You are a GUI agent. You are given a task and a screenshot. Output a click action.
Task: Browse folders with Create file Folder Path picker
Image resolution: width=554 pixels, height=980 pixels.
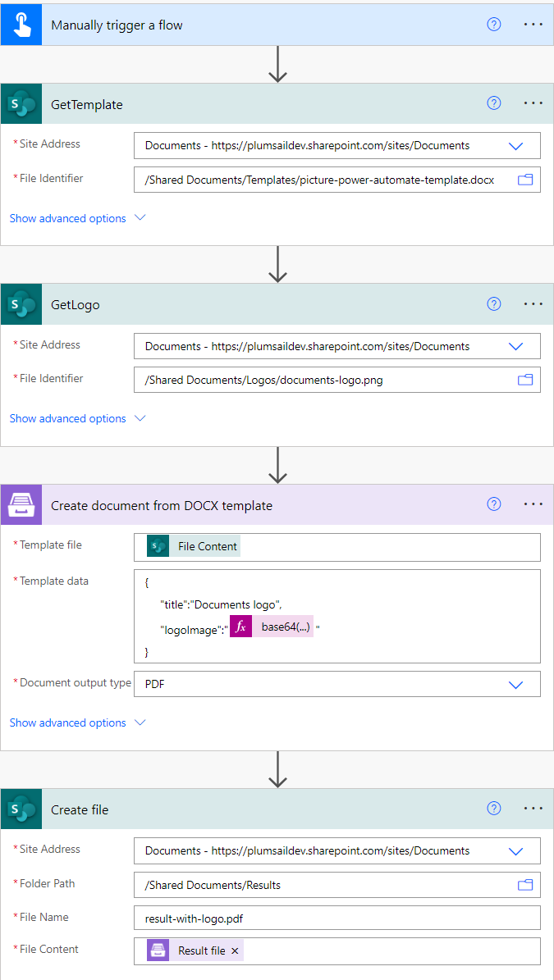tap(525, 885)
